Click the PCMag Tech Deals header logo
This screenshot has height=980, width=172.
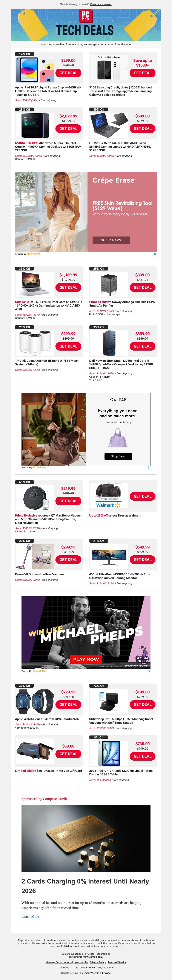pos(86,25)
